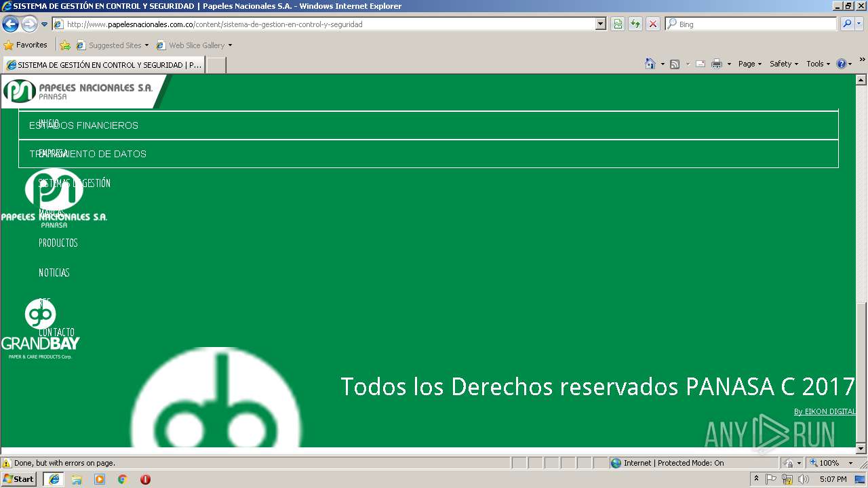
Task: Open the CONTACTO menu item
Action: (x=56, y=332)
